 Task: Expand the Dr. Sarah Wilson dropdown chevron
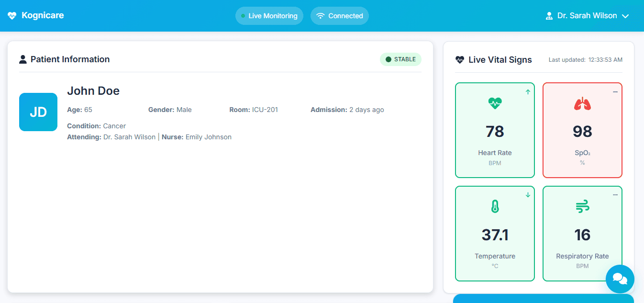pyautogui.click(x=625, y=16)
